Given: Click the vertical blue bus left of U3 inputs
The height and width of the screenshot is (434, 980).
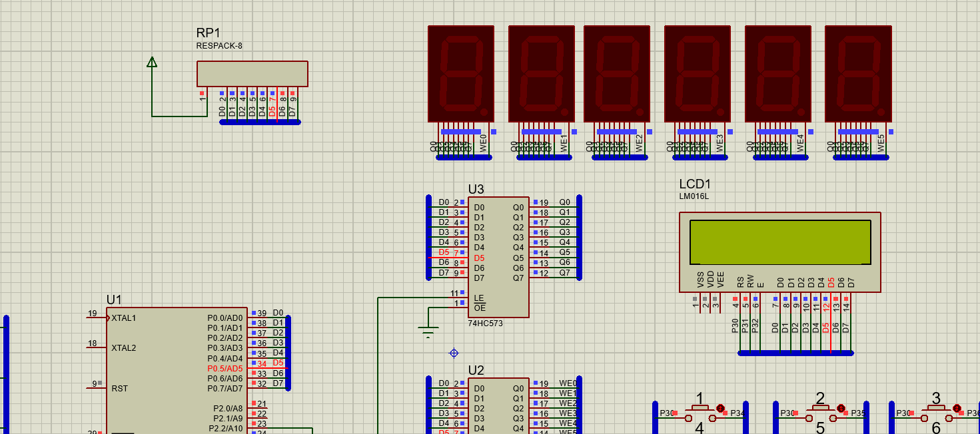Looking at the screenshot, I should 428,238.
